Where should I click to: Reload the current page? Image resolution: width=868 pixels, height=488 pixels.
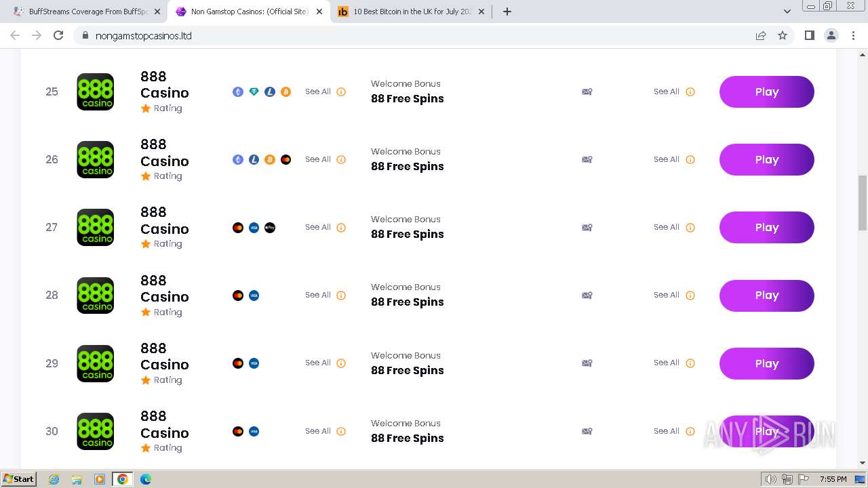[x=58, y=35]
